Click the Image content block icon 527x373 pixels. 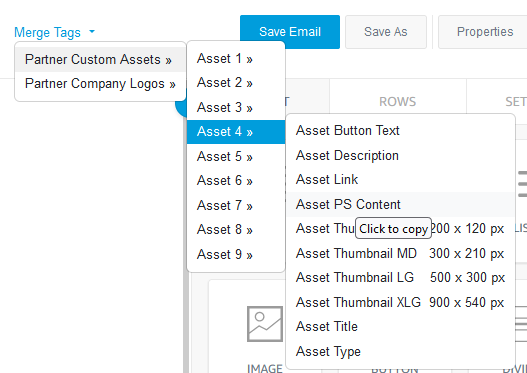click(265, 324)
